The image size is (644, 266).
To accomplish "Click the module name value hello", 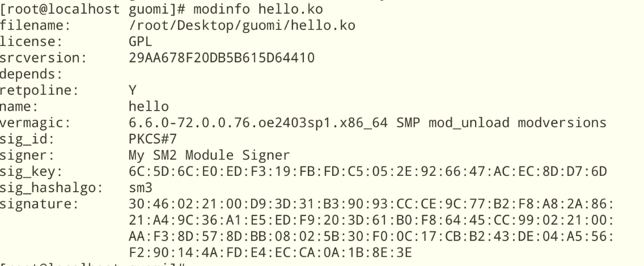I will [146, 105].
